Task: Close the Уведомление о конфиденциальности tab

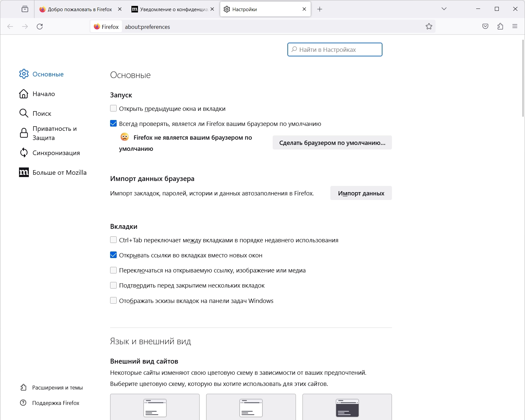Action: pos(212,9)
